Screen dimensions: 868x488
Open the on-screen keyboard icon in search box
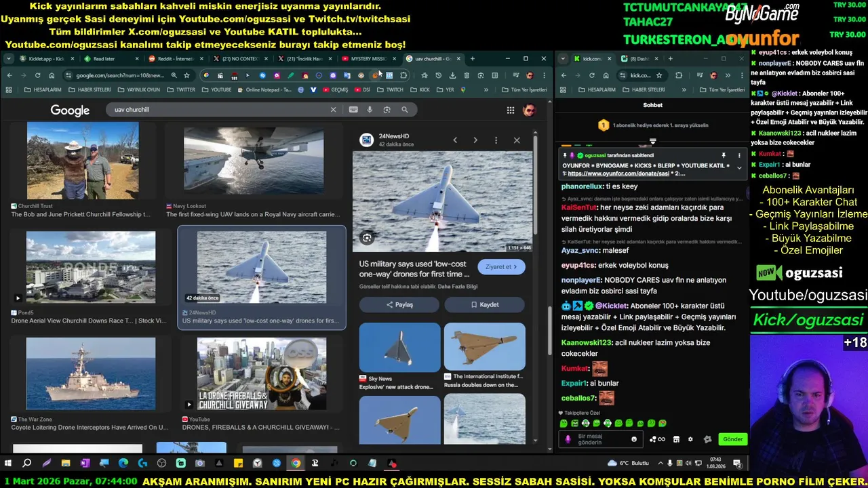pos(353,110)
